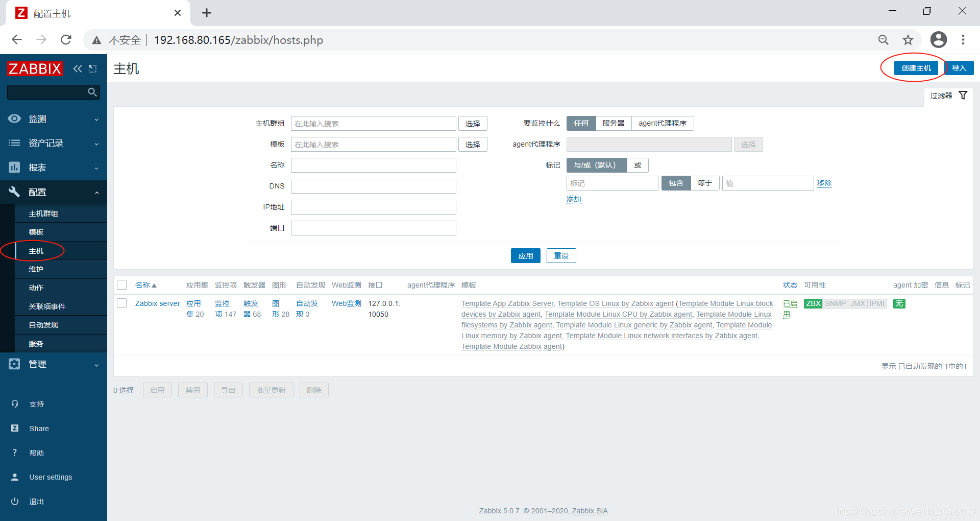Apply the filter with 应用
This screenshot has width=980, height=521.
(x=526, y=256)
